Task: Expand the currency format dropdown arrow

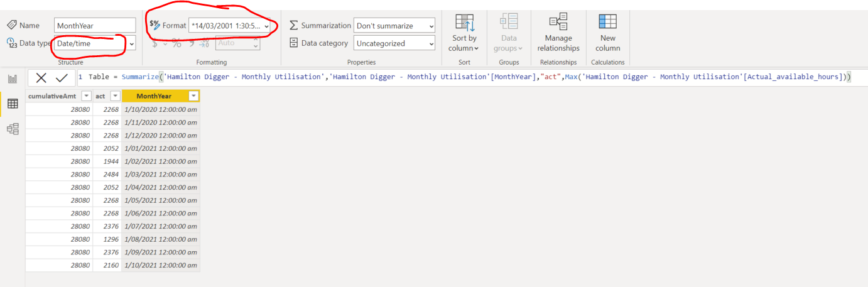Action: click(165, 44)
